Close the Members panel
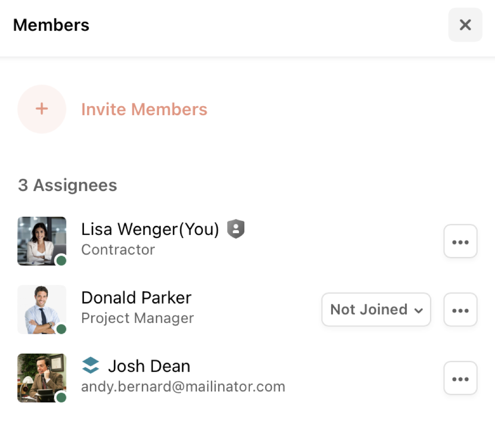The height and width of the screenshot is (448, 495). pos(465,25)
